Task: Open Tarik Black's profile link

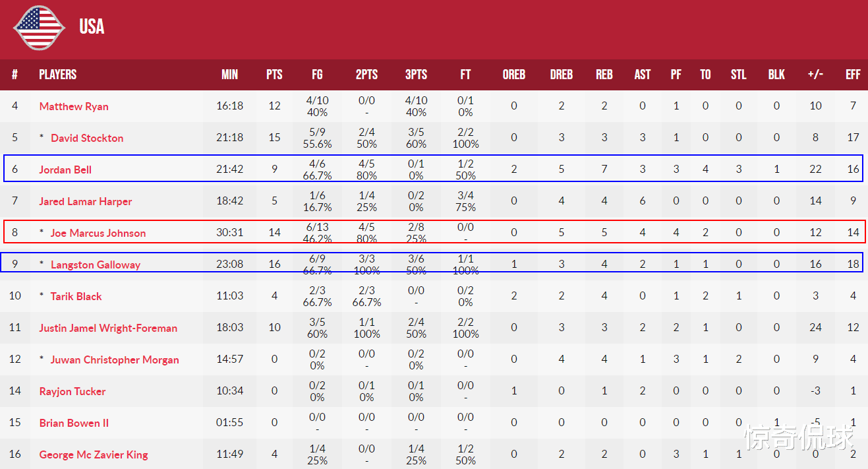Action: coord(76,296)
